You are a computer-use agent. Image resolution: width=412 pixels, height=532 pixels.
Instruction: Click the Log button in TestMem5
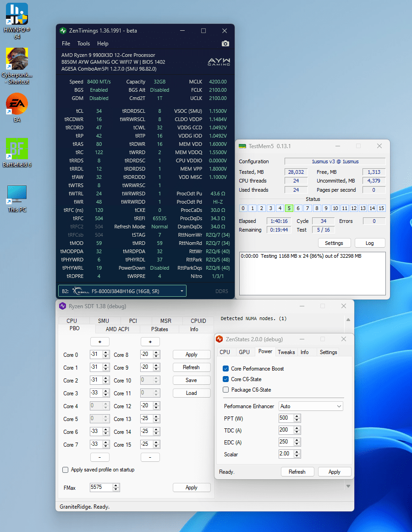[x=369, y=243]
